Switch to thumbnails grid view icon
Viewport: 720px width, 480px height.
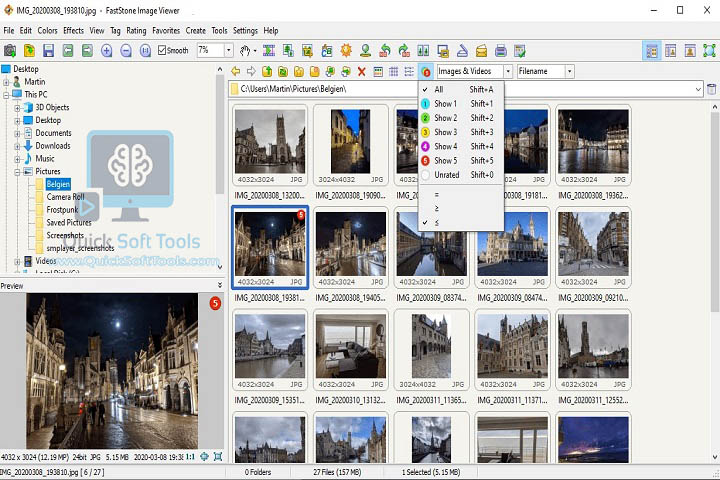click(x=394, y=71)
